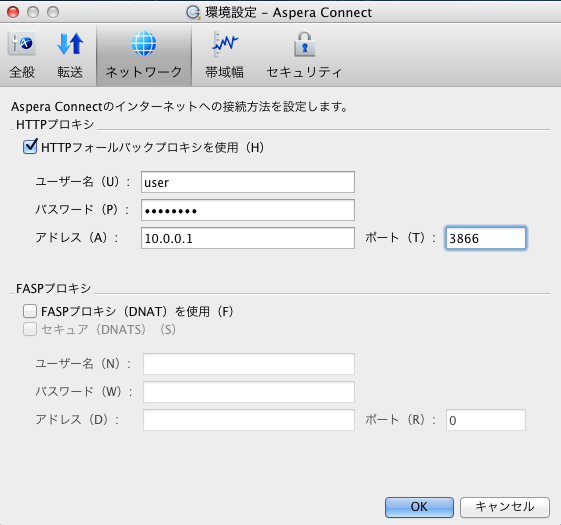561x525 pixels.
Task: Open the セキュリティ padlock icon
Action: click(x=304, y=44)
